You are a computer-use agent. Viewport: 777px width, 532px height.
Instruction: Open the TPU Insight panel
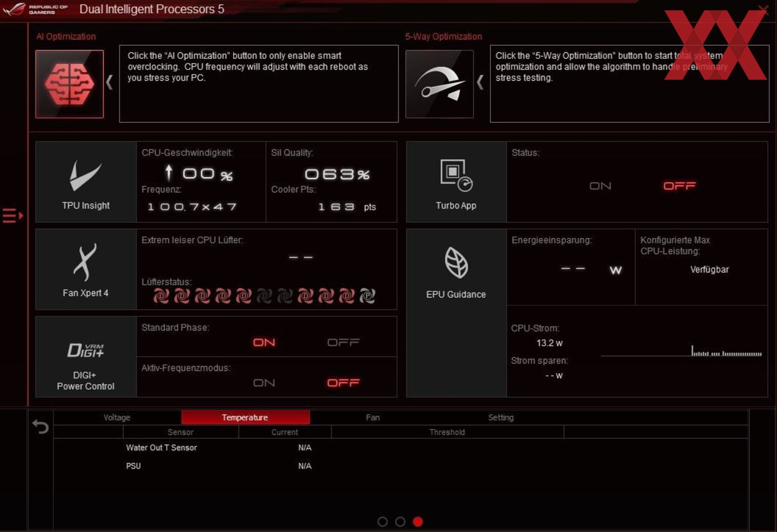(x=86, y=182)
